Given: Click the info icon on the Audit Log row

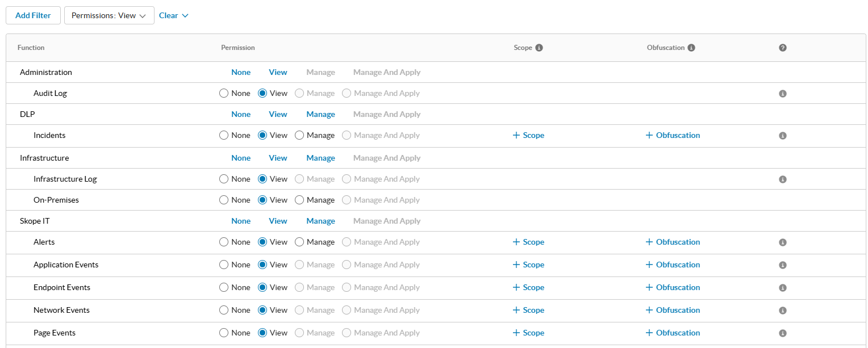Looking at the screenshot, I should [x=782, y=93].
